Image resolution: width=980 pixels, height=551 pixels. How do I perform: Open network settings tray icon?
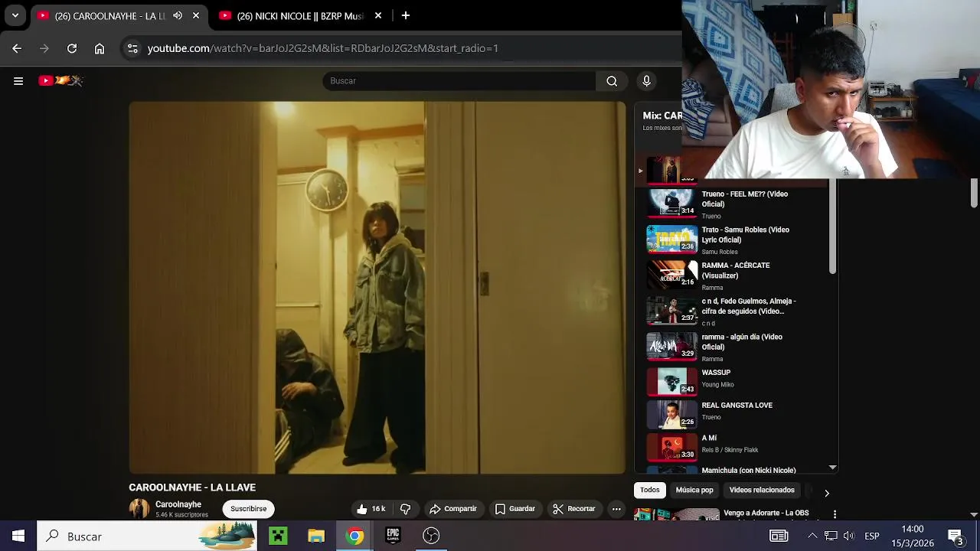coord(831,536)
